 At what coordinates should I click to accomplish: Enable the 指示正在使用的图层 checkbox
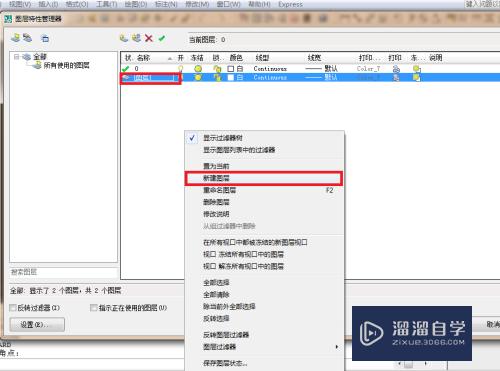pos(94,308)
